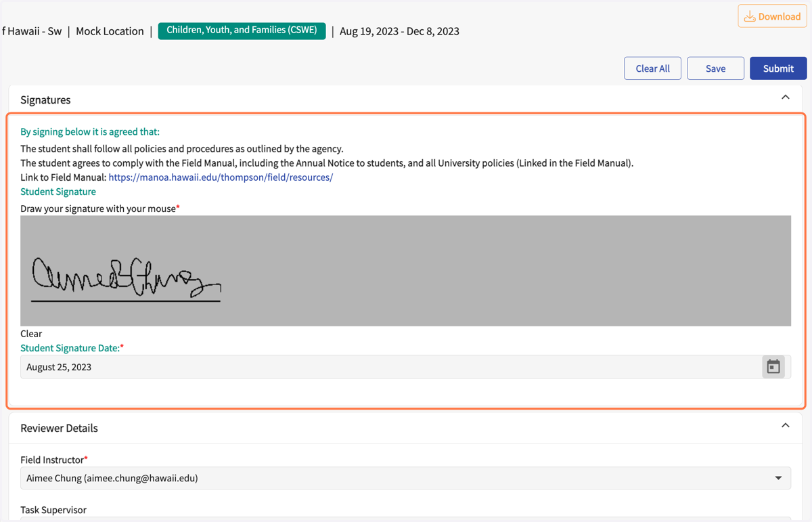This screenshot has height=522, width=812.
Task: Open the Field Manual resources link
Action: pos(221,177)
